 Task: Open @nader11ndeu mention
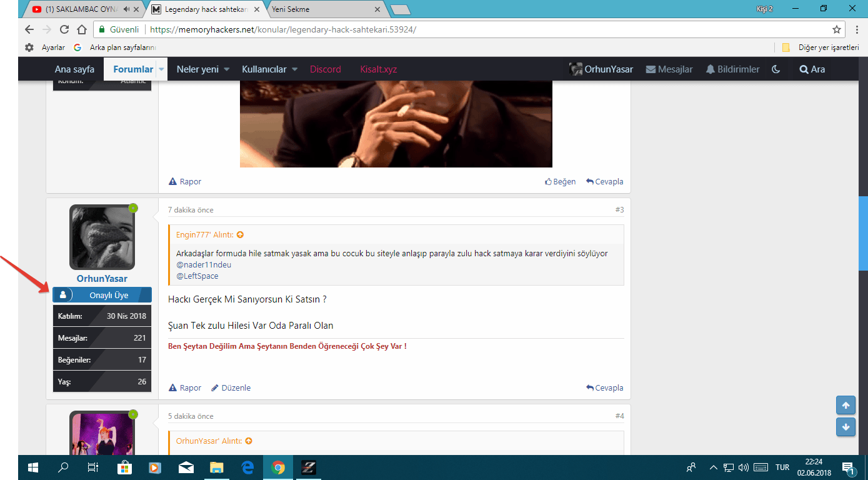pyautogui.click(x=204, y=265)
